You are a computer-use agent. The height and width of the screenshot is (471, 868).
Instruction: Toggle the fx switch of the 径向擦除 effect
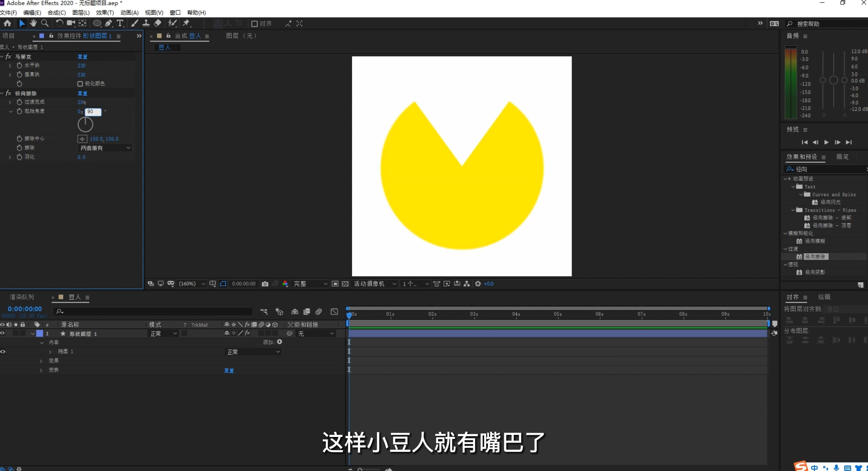8,93
